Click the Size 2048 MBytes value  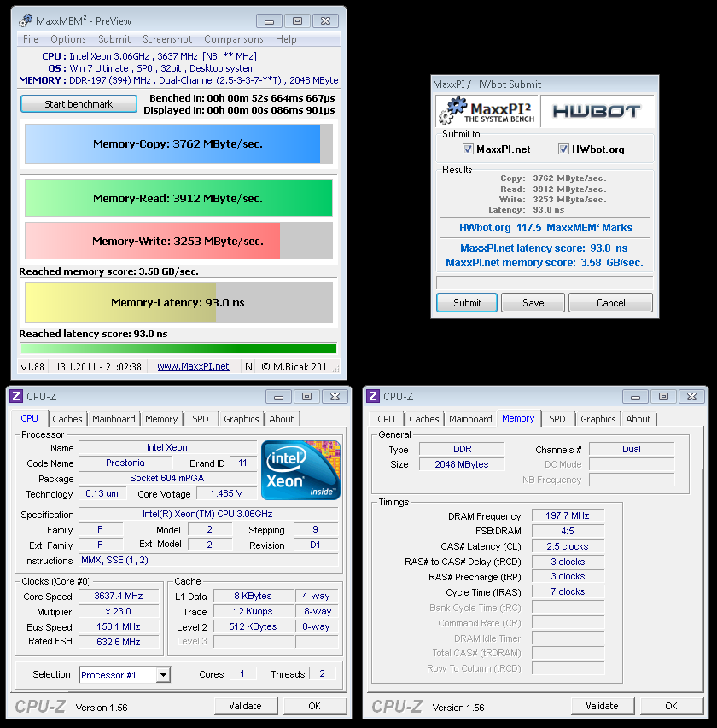tap(462, 464)
